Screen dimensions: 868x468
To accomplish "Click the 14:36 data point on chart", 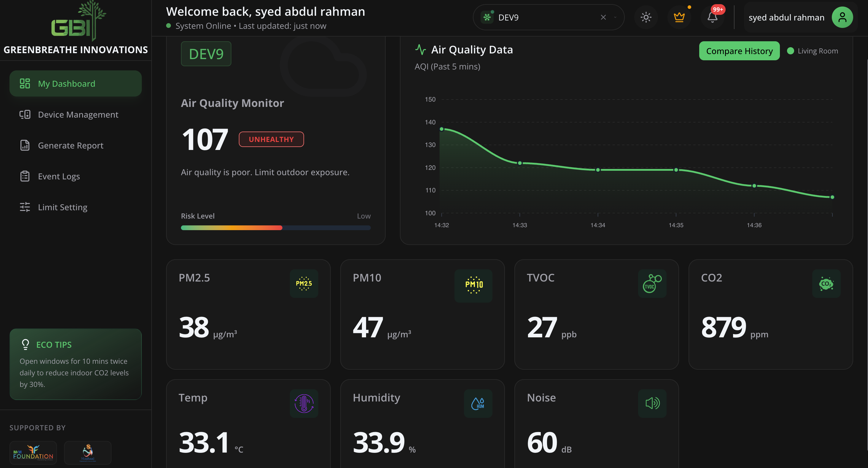I will [x=754, y=186].
